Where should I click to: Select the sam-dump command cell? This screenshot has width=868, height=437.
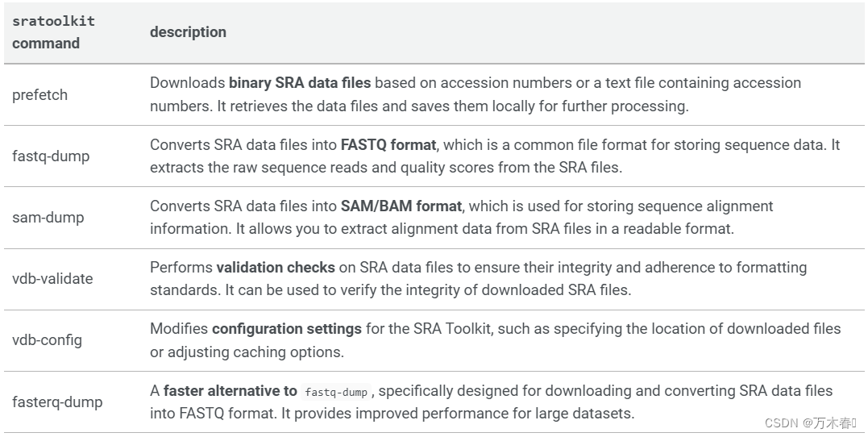point(48,217)
